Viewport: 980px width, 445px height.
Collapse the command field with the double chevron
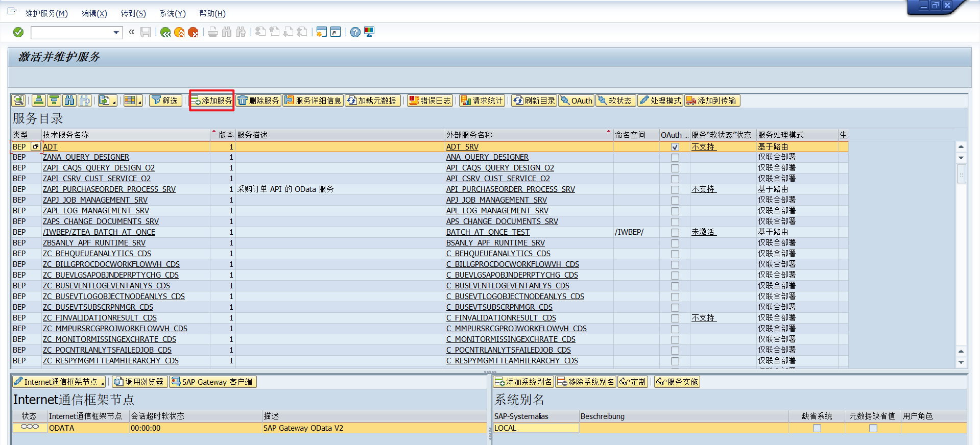click(x=132, y=32)
